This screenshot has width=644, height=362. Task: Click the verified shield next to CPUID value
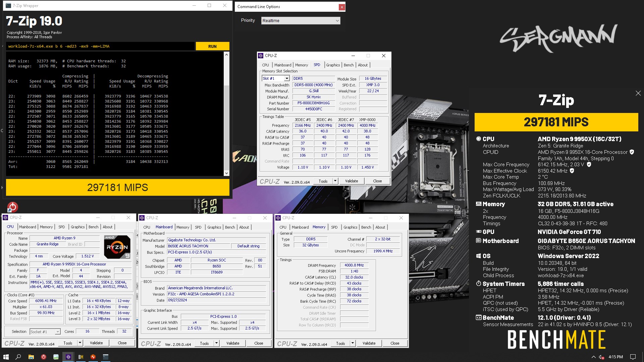tap(632, 152)
